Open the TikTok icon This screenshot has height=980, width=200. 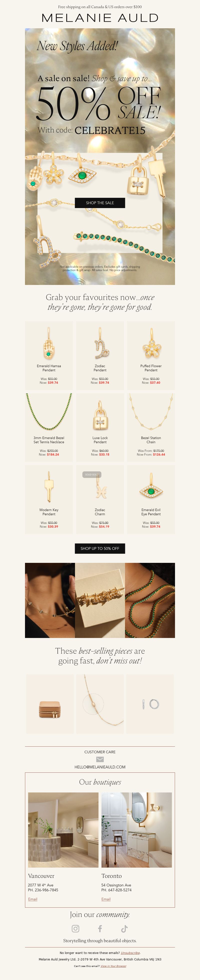(x=124, y=929)
